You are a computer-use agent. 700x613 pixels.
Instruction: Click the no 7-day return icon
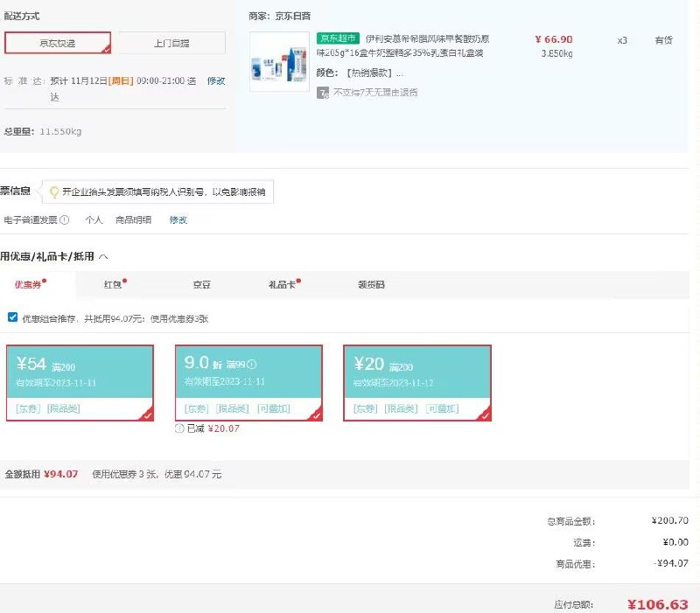(x=323, y=93)
